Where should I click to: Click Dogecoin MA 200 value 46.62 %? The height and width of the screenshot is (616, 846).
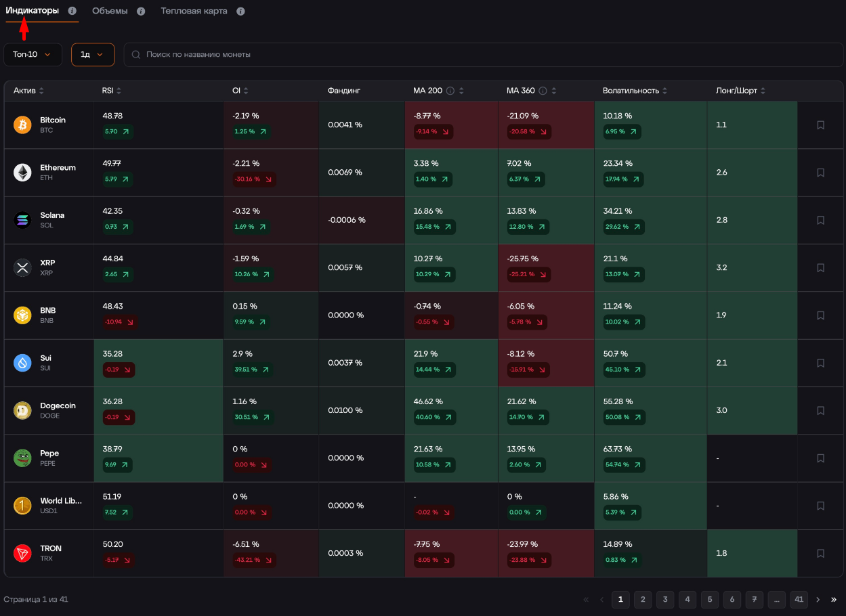(x=428, y=401)
